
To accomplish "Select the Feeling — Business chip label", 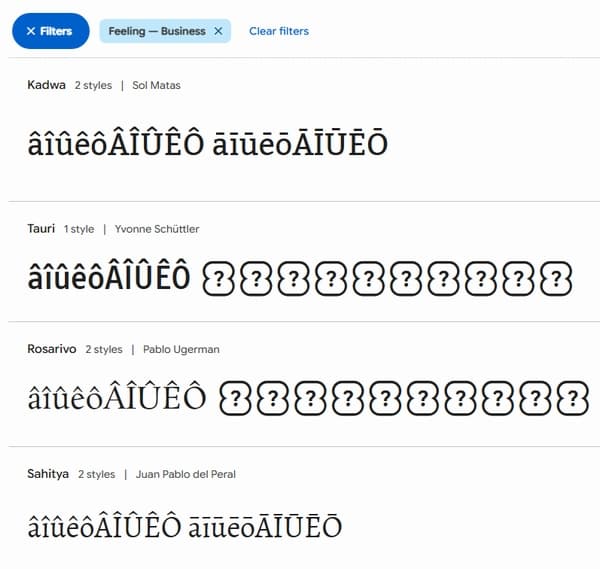I will point(156,31).
